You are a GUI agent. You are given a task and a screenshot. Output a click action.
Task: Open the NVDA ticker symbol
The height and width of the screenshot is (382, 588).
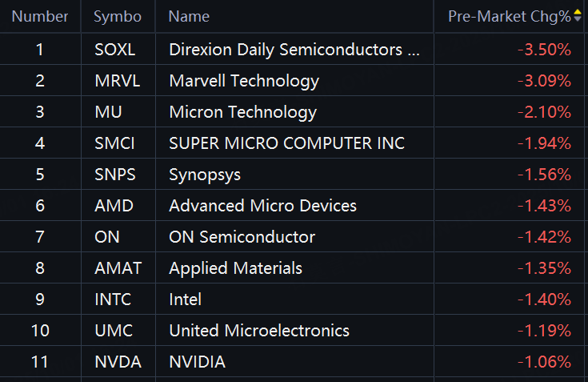pyautogui.click(x=118, y=362)
